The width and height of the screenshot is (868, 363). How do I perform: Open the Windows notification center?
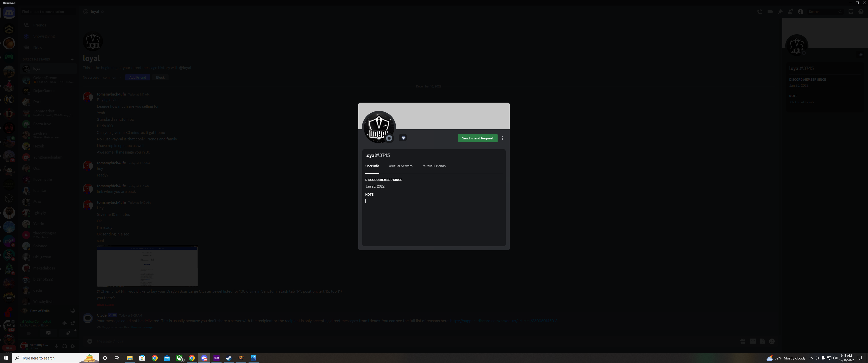(x=860, y=358)
